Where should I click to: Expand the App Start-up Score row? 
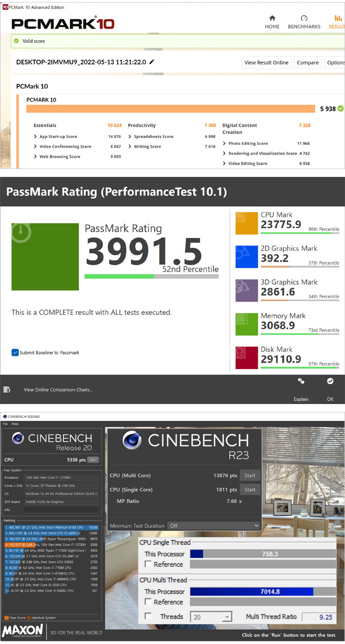pos(35,136)
